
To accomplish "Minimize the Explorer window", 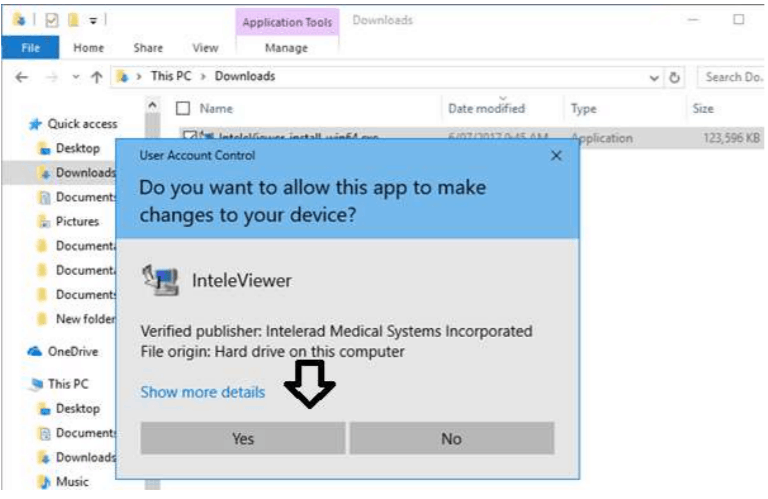I will pos(693,20).
